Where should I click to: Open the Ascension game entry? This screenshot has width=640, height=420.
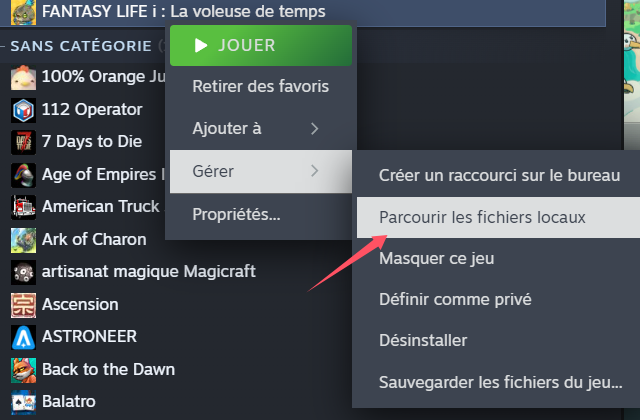click(x=80, y=304)
